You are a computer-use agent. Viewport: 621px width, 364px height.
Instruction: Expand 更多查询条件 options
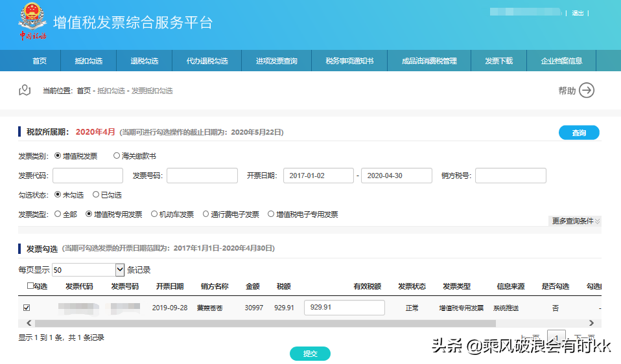[576, 221]
